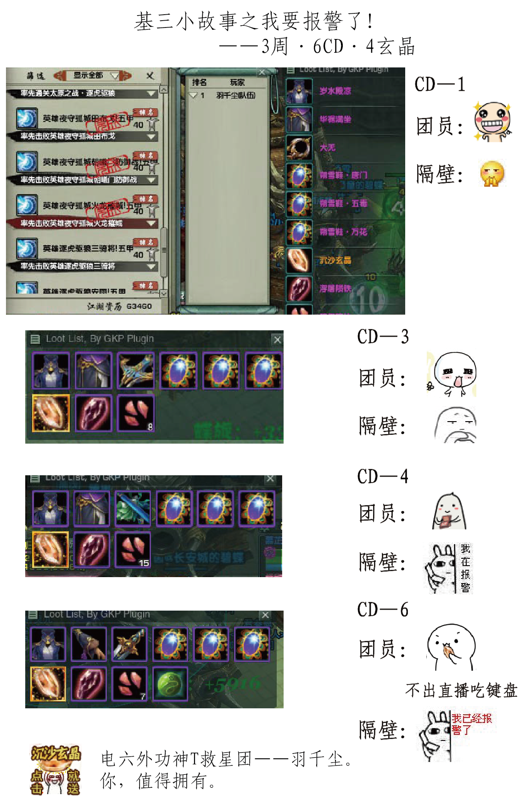Click the 浮屠陨铁 red crystal icon in the first list

pos(300,289)
